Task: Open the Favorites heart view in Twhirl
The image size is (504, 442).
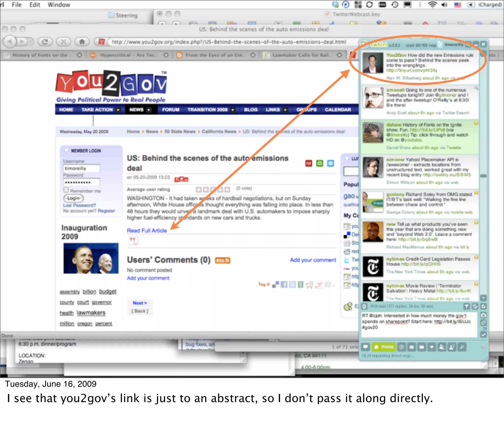Action: click(x=431, y=347)
